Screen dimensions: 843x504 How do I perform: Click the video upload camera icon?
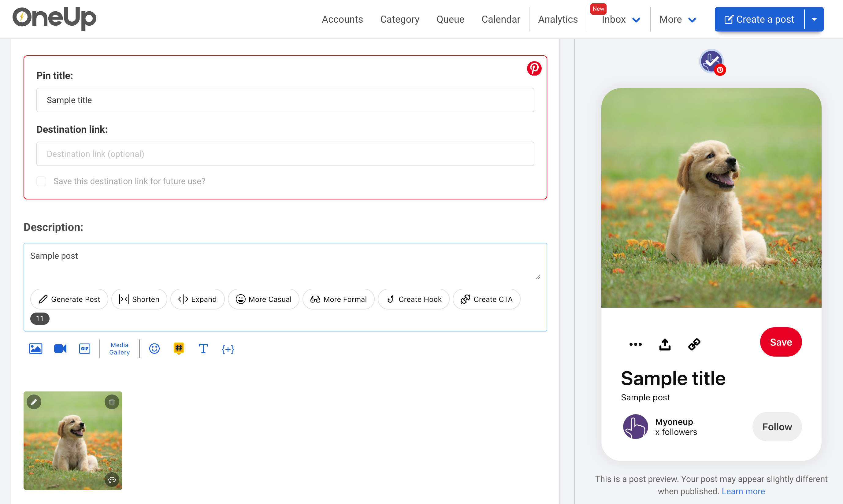60,348
